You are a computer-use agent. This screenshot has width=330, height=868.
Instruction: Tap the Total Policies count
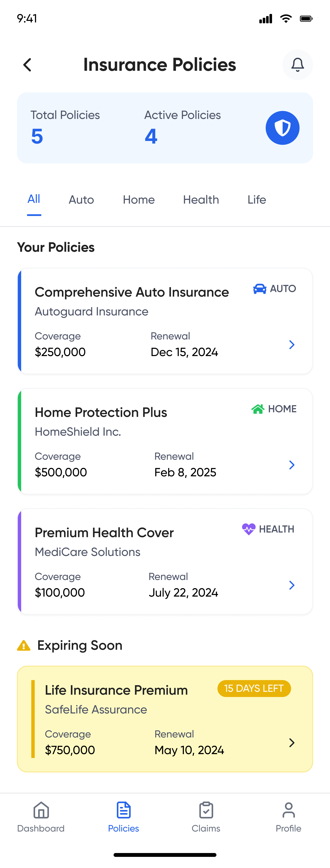click(37, 137)
